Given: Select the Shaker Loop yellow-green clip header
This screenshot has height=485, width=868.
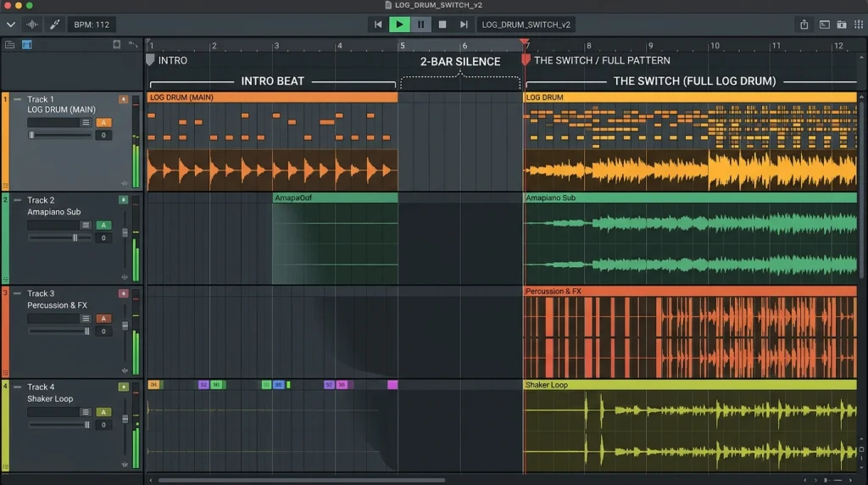Looking at the screenshot, I should pos(690,385).
